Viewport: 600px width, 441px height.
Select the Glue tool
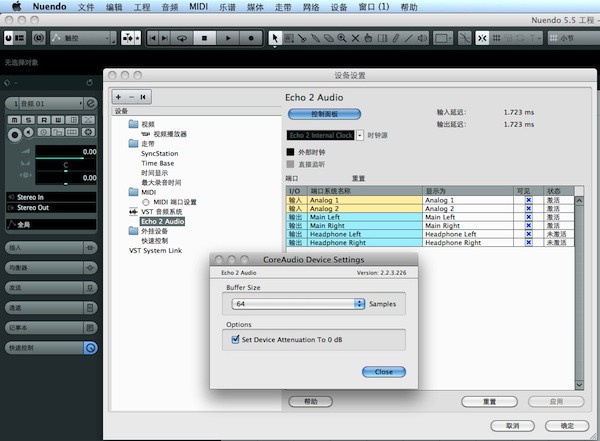click(x=315, y=38)
